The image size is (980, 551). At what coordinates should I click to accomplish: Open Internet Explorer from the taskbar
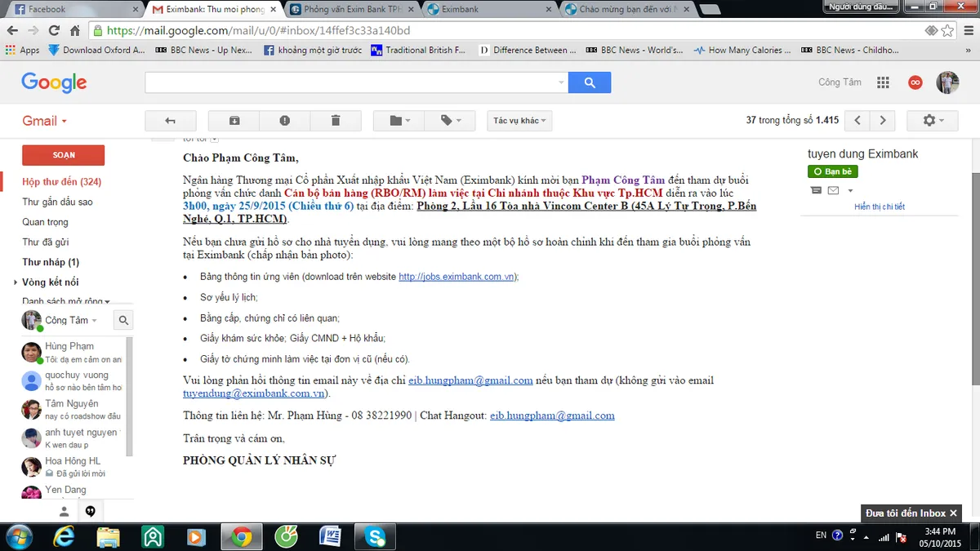coord(65,536)
